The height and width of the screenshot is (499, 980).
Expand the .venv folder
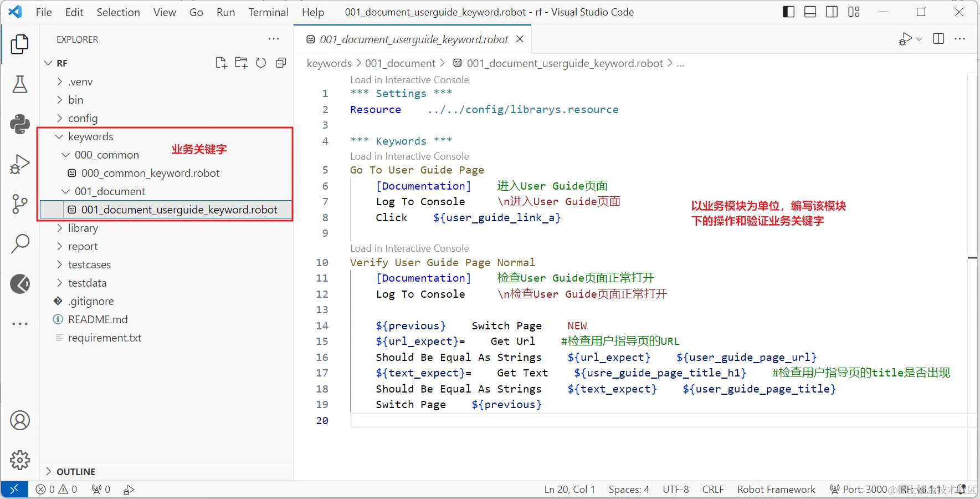coord(60,82)
